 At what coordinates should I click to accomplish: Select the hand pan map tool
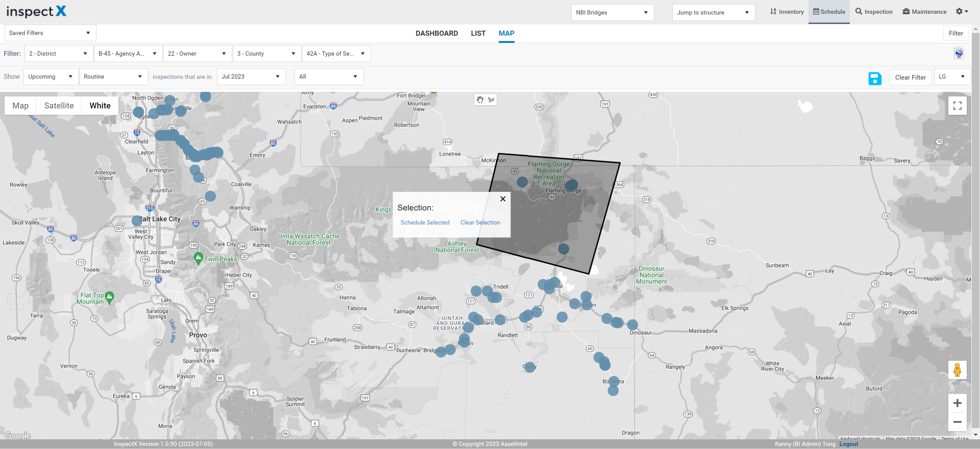[x=480, y=100]
